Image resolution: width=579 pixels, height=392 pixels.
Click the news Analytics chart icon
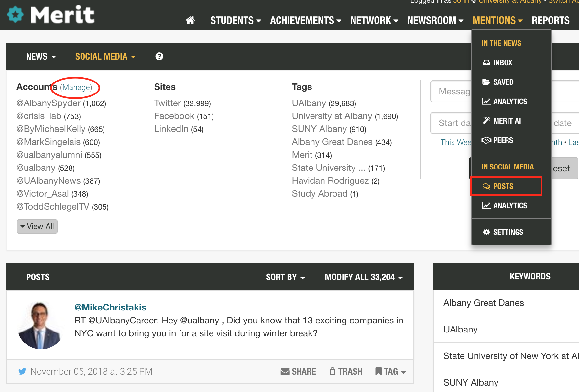coord(486,101)
